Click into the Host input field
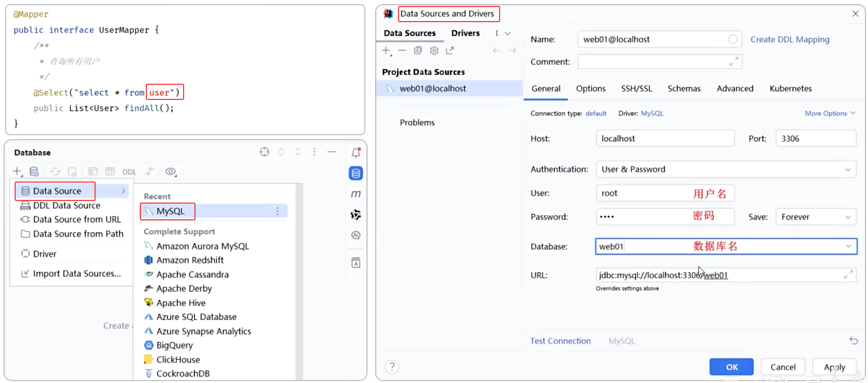Screen dimensions: 868x383 (665, 139)
